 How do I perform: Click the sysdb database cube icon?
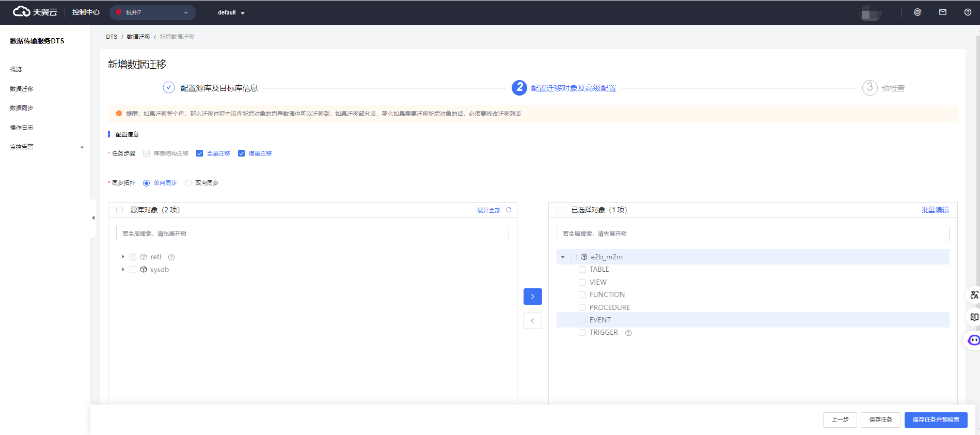[144, 270]
